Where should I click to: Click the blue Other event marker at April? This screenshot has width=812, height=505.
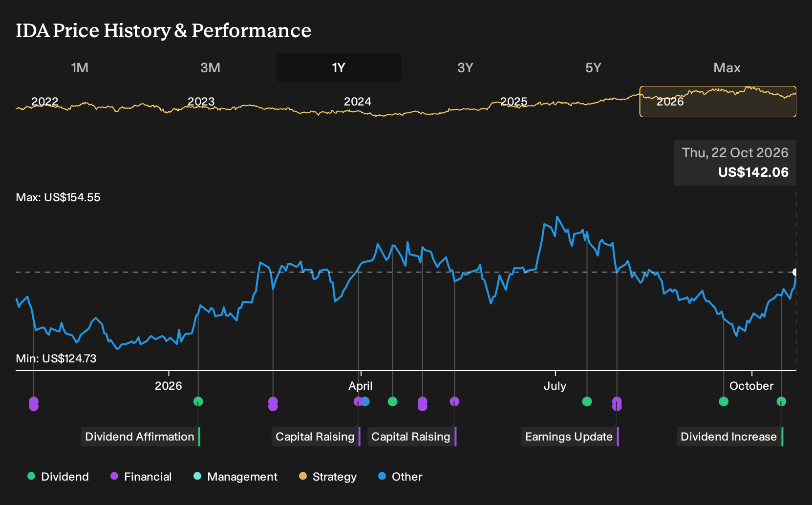pos(365,401)
